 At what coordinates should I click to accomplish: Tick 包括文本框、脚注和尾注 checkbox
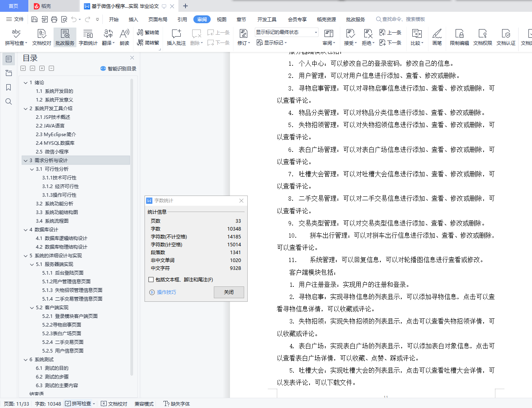coord(151,280)
